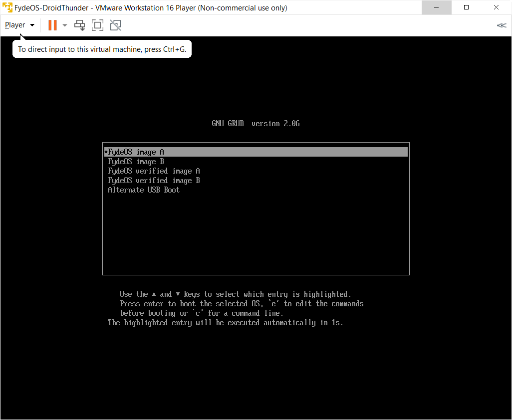Screen dimensions: 512x420
Task: Select the FydeOS image A boot entry
Action: [256, 152]
